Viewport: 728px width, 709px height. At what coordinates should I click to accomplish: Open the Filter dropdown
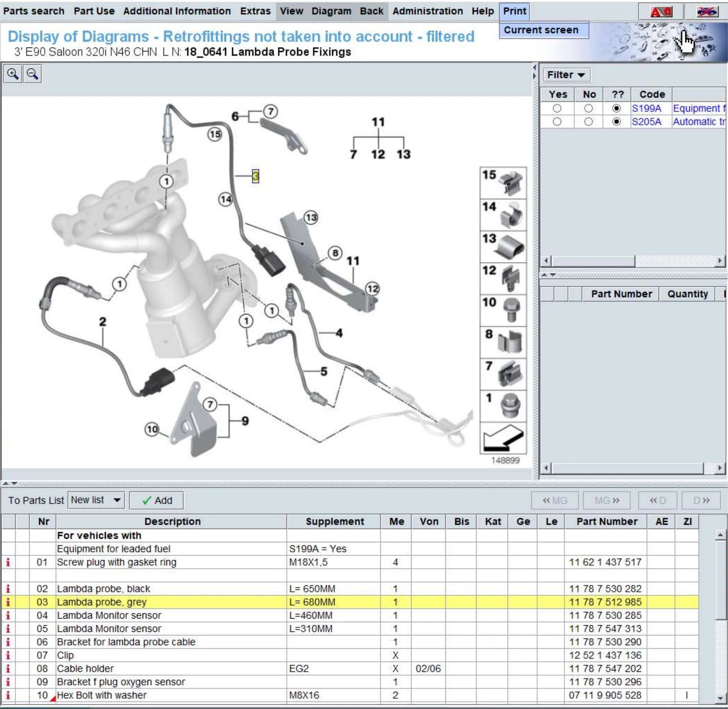[566, 75]
